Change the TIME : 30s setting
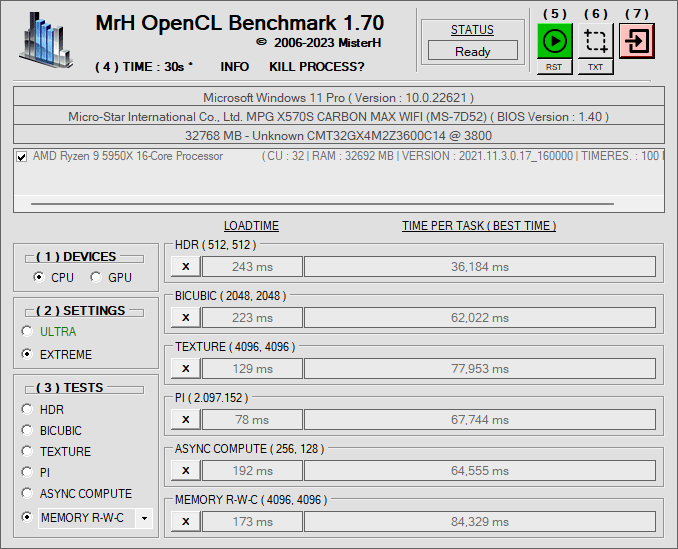Screen dimensions: 678x549 click(x=144, y=67)
